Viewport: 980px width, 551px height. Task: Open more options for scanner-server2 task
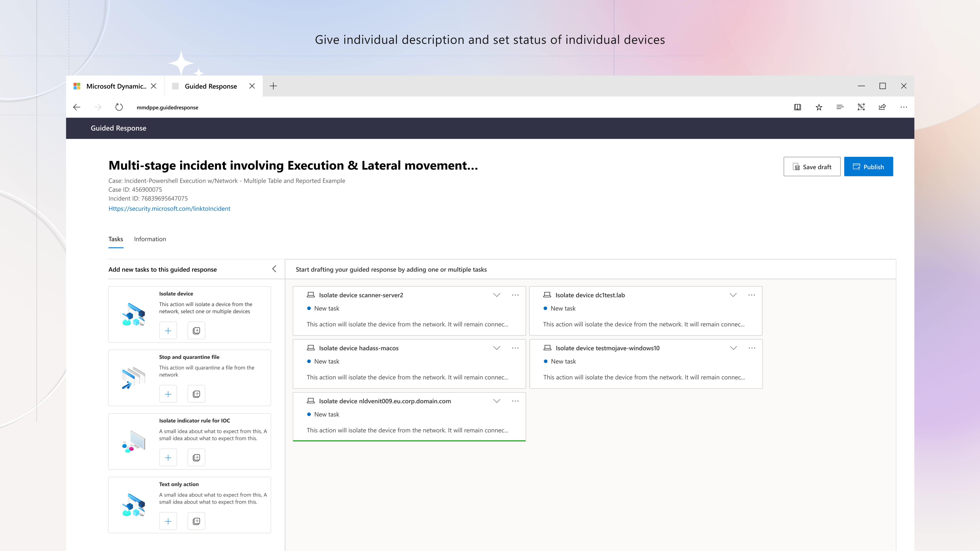[x=515, y=295]
